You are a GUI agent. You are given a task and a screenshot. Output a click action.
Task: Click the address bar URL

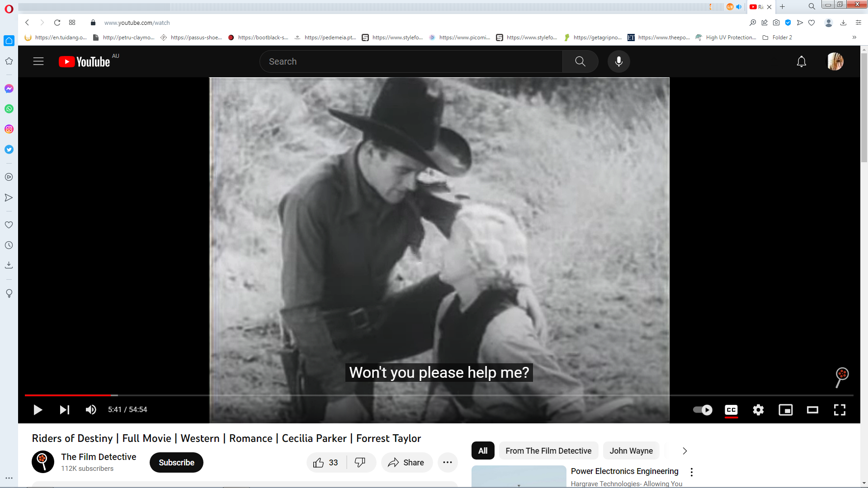[x=137, y=23]
